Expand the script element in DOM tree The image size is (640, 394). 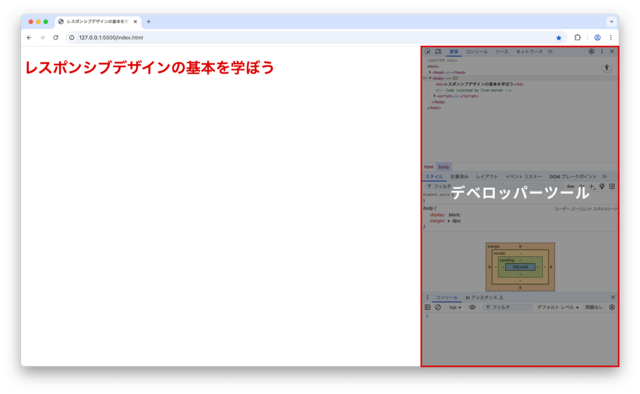(434, 96)
